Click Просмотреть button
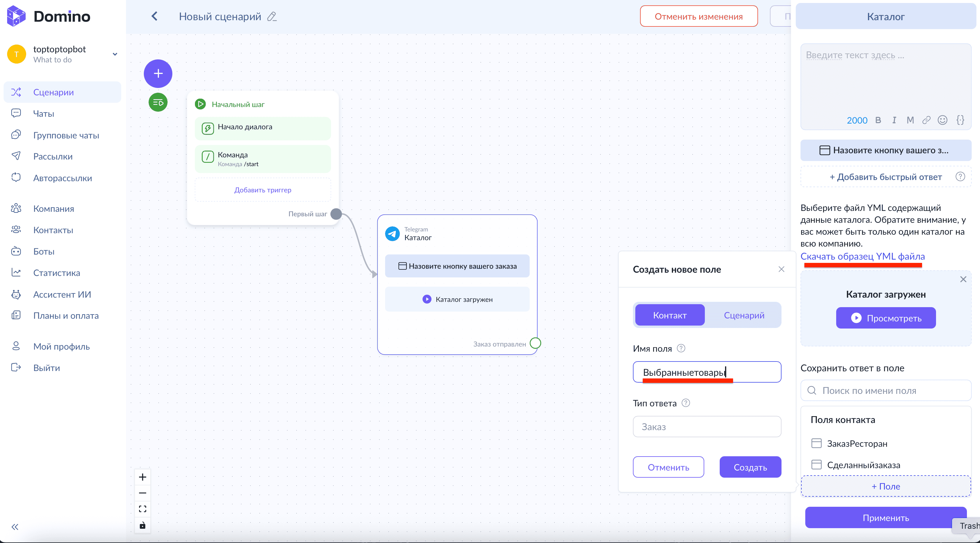Image resolution: width=980 pixels, height=543 pixels. [886, 318]
